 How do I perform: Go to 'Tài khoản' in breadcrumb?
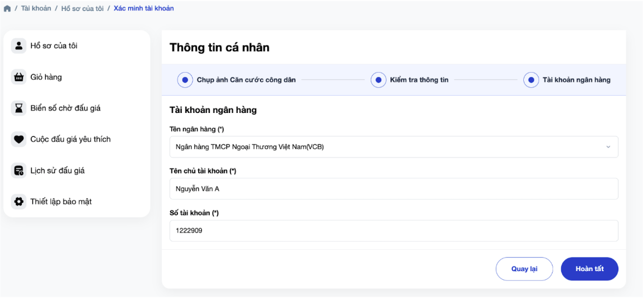coord(36,8)
